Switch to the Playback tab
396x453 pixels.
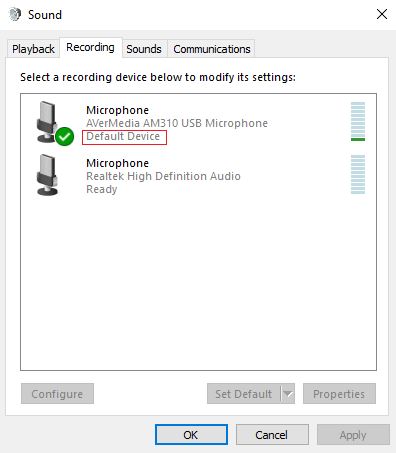tap(33, 49)
